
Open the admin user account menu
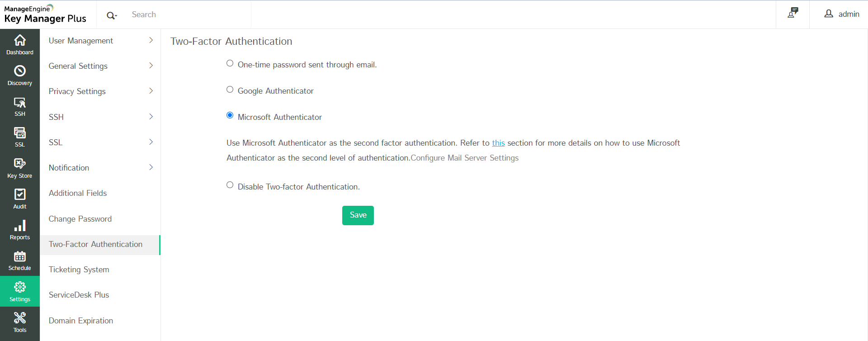(842, 14)
